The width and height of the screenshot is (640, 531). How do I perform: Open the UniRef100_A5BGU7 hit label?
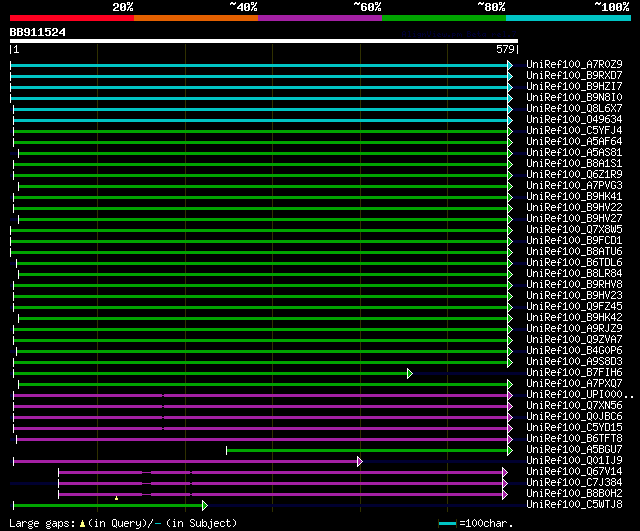pos(574,450)
